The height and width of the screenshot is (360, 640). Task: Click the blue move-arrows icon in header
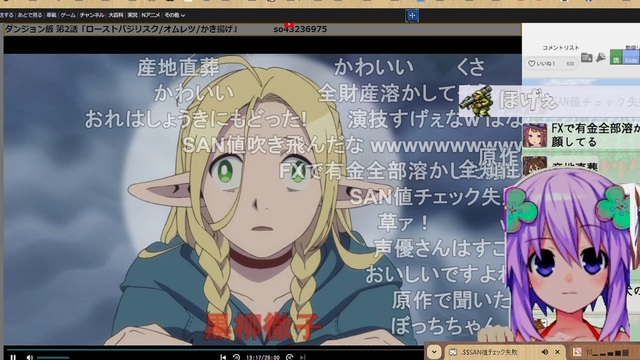[412, 16]
